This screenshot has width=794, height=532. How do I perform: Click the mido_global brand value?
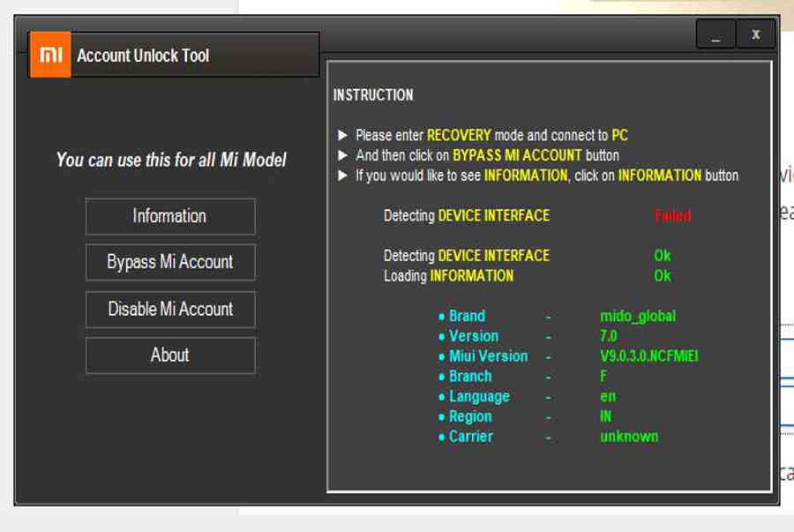click(638, 316)
